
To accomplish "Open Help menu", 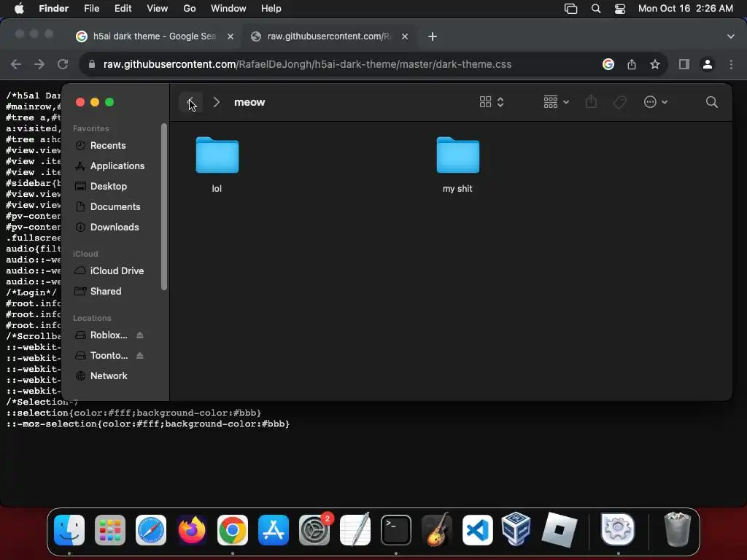I will click(271, 9).
